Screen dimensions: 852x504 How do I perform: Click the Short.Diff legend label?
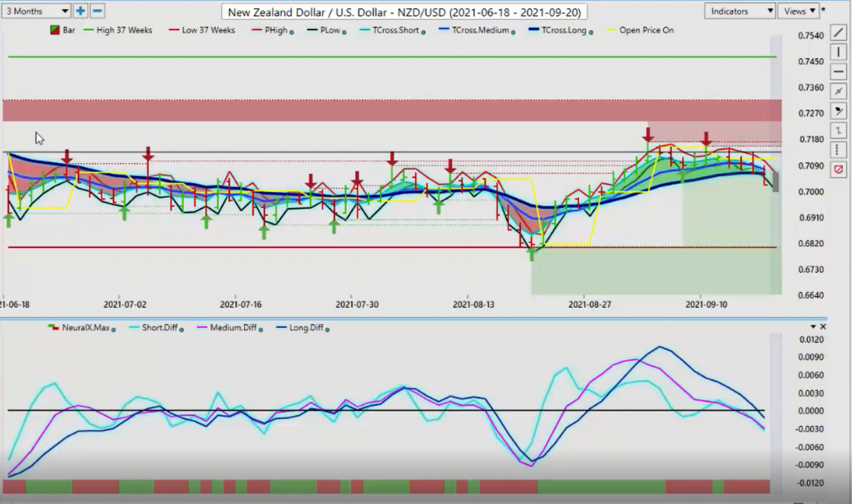coord(160,328)
